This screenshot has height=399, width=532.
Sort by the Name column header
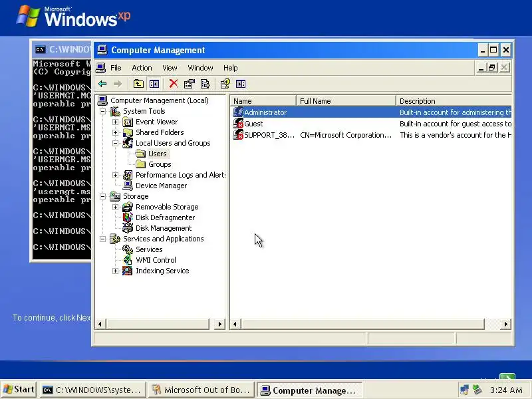pos(263,101)
